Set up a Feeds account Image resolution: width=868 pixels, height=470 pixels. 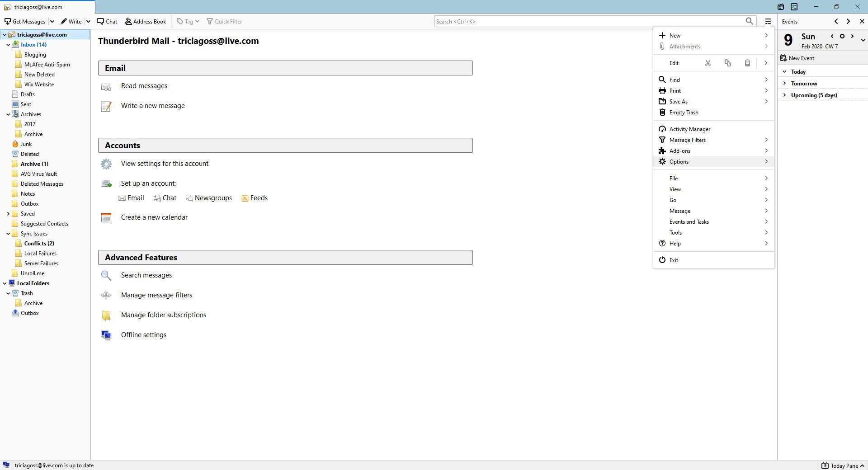(255, 198)
